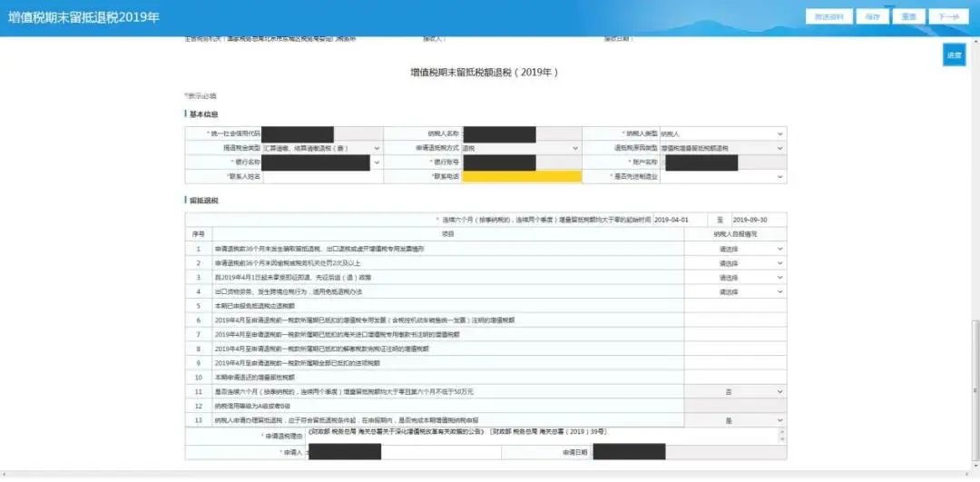Click the end date field 2019-09-30
980x482 pixels.
pyautogui.click(x=759, y=220)
